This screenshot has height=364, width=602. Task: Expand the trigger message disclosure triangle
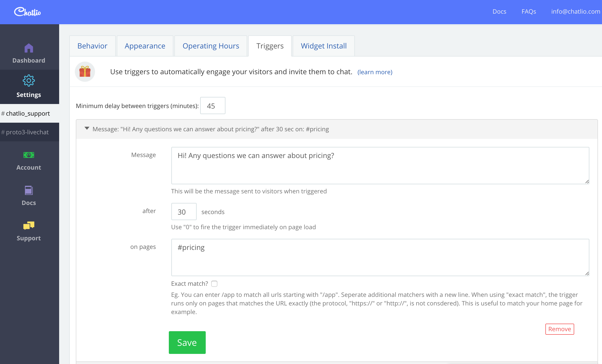coord(87,129)
